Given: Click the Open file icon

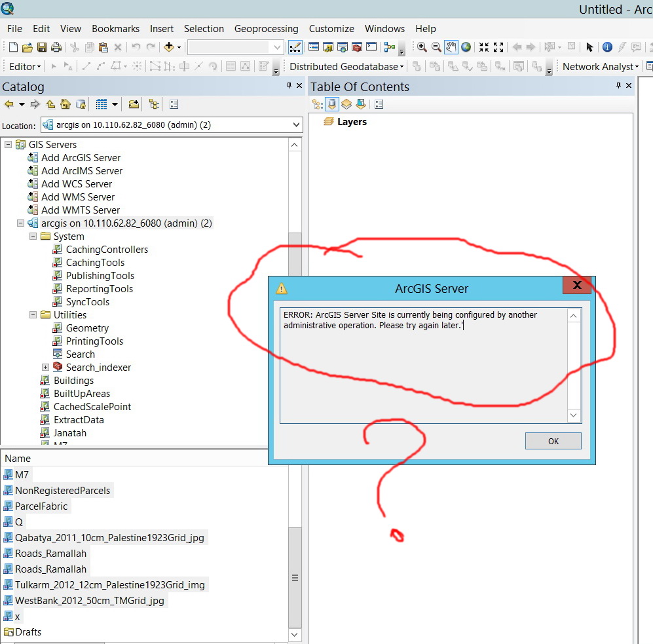Looking at the screenshot, I should click(x=27, y=47).
